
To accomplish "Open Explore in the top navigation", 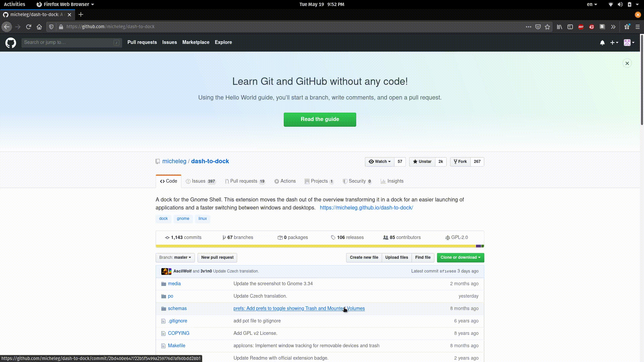I will (x=223, y=42).
